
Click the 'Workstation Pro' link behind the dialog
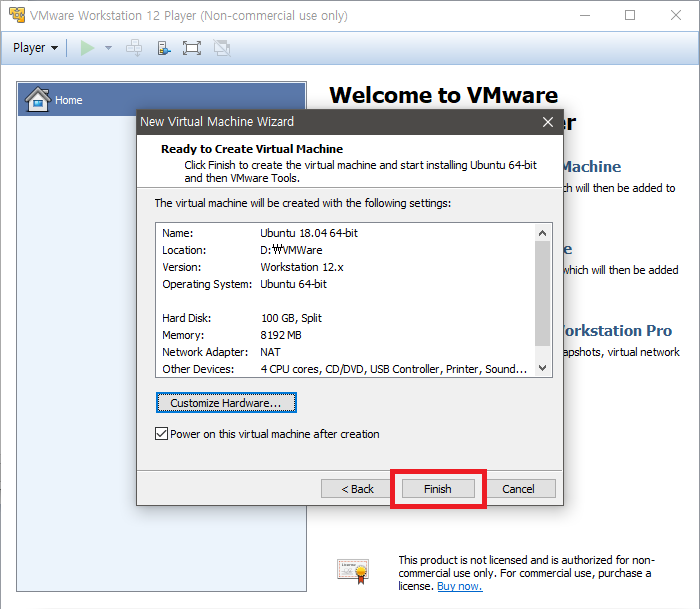(x=617, y=330)
